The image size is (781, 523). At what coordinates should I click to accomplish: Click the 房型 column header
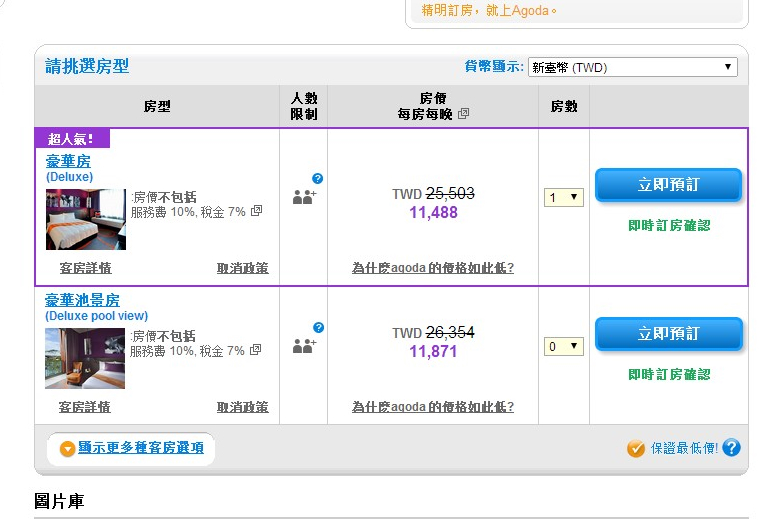click(x=157, y=106)
